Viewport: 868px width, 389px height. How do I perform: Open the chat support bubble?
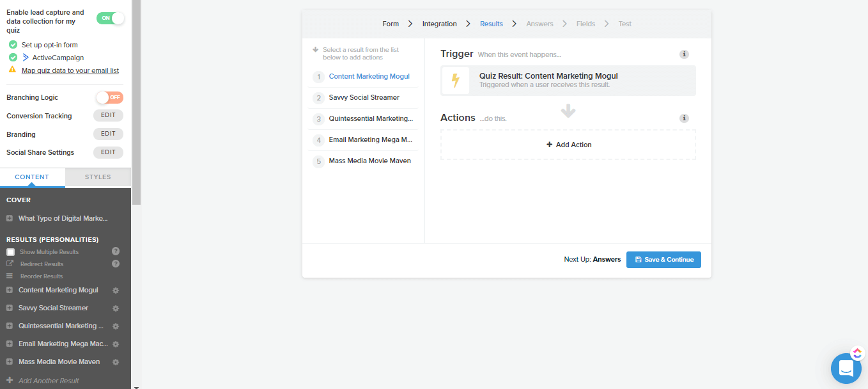(x=846, y=369)
